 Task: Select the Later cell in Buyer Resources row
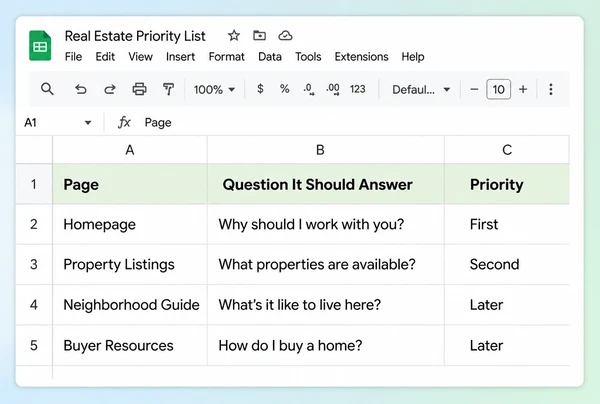(x=507, y=345)
